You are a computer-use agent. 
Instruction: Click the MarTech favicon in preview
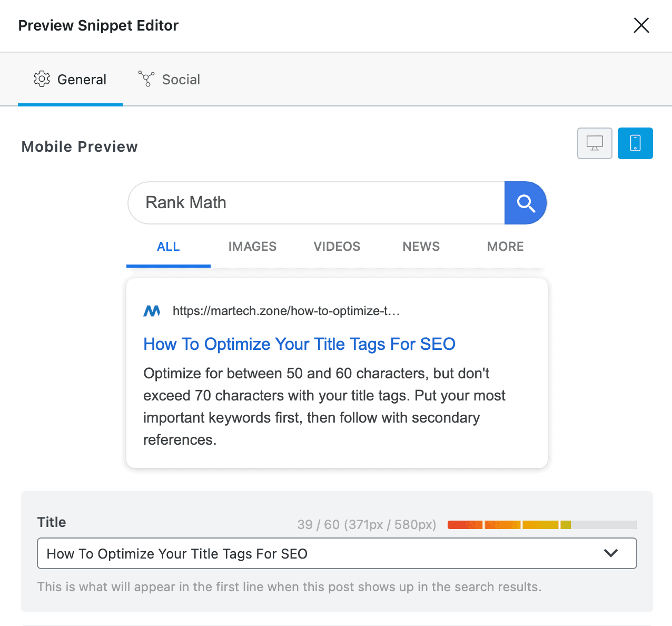coord(152,311)
